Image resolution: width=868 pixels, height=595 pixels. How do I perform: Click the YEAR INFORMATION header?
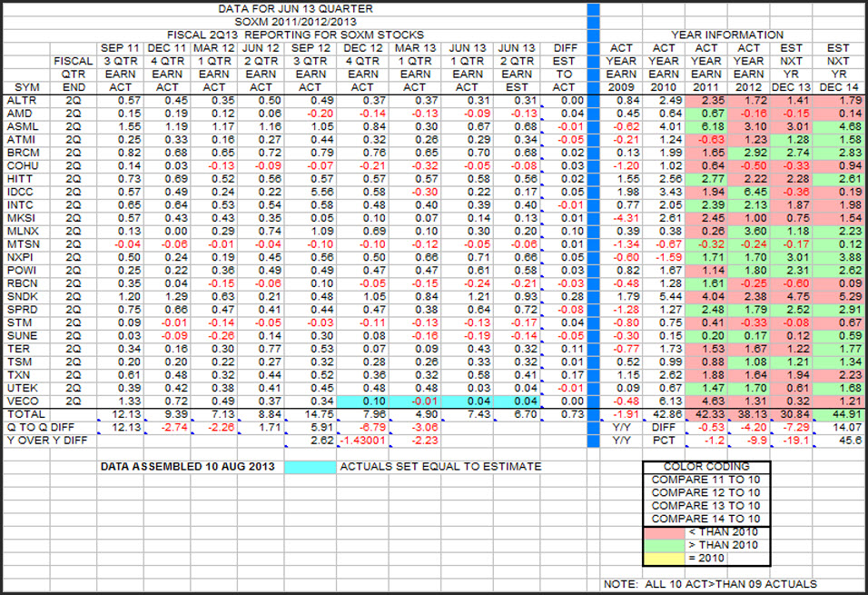[x=727, y=35]
